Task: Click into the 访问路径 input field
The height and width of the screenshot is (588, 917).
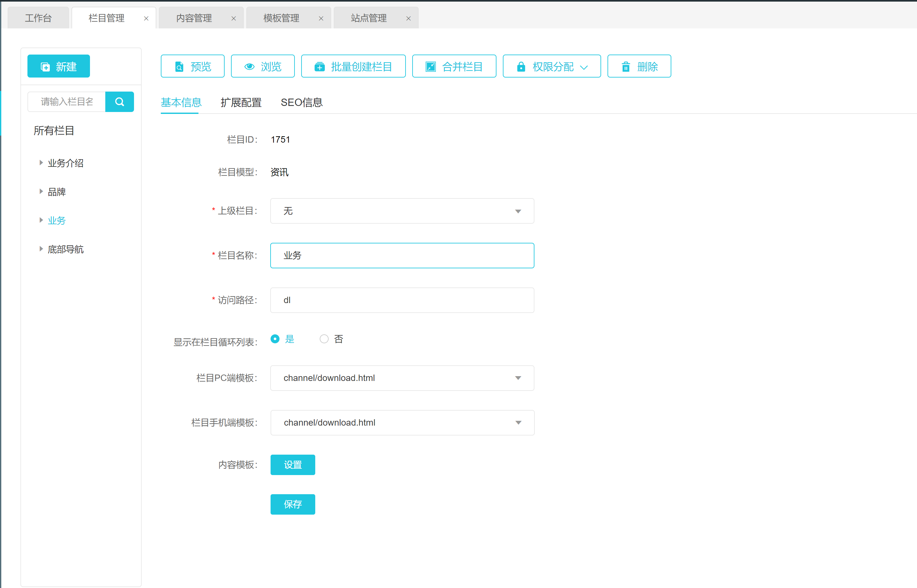Action: [402, 300]
